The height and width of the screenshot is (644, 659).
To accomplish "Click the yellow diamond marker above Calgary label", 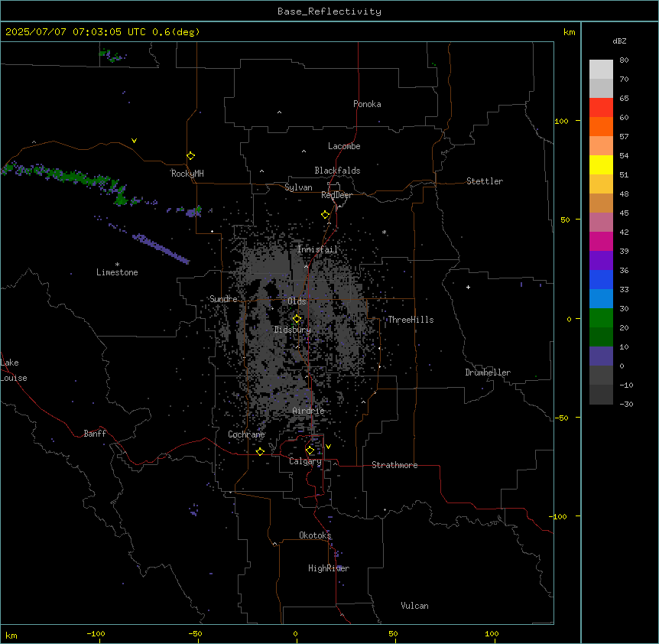I will point(310,450).
